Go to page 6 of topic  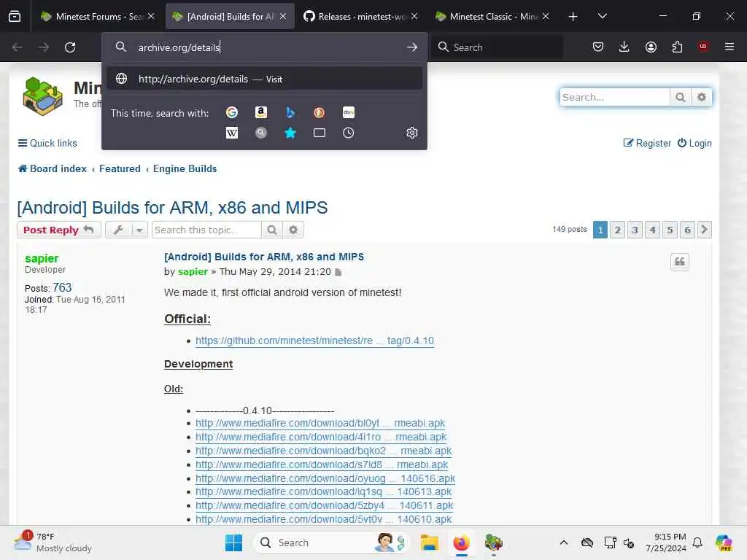coord(687,230)
